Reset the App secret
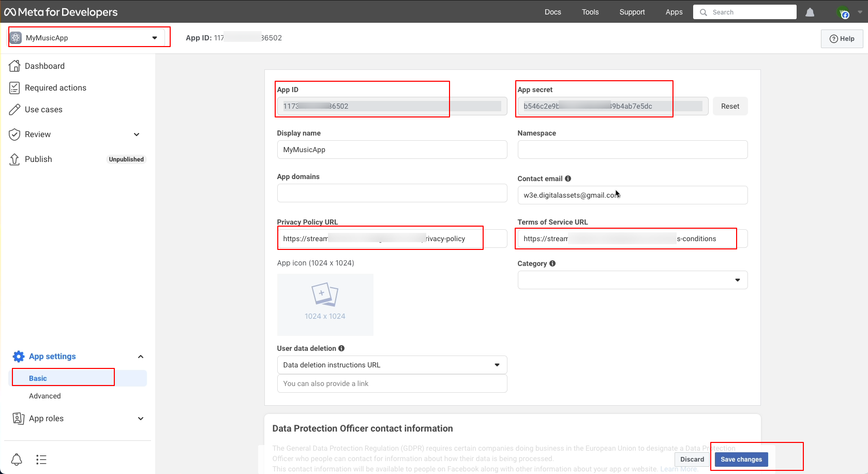868x474 pixels. pos(730,106)
